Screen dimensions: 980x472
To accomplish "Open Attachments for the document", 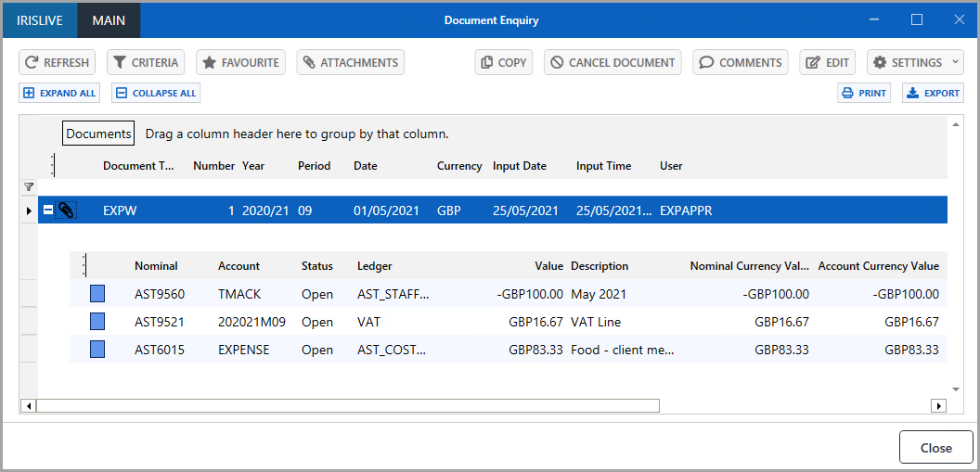I will pyautogui.click(x=351, y=62).
